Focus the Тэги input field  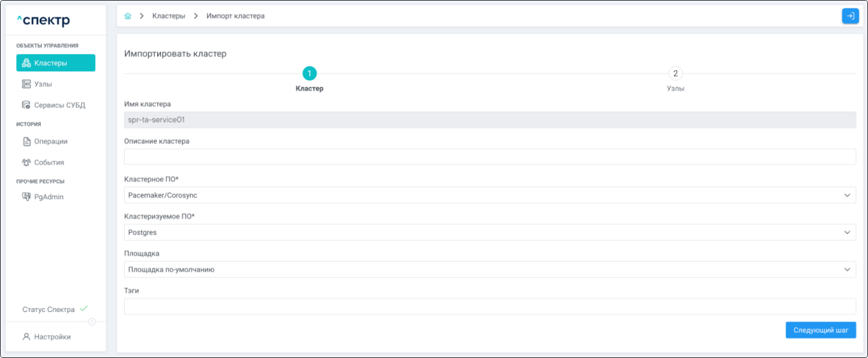489,306
